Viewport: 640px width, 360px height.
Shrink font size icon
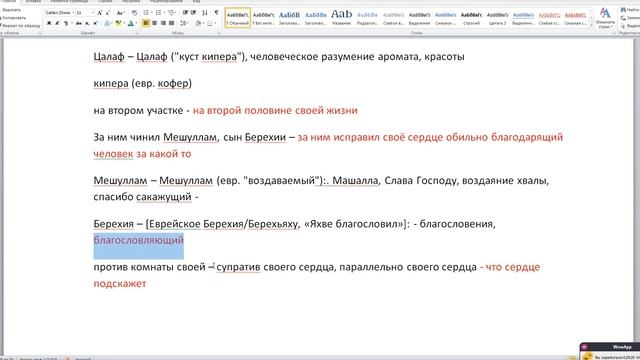point(108,13)
